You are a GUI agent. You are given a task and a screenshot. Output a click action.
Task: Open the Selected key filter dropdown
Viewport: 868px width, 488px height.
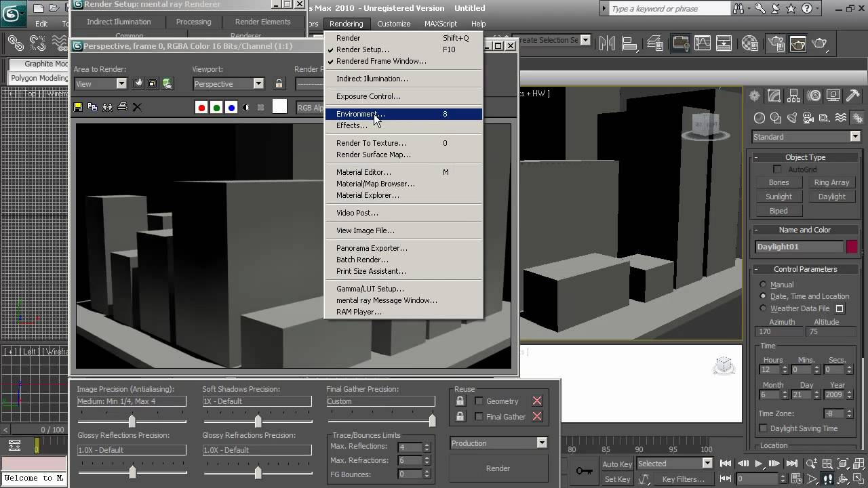(707, 464)
